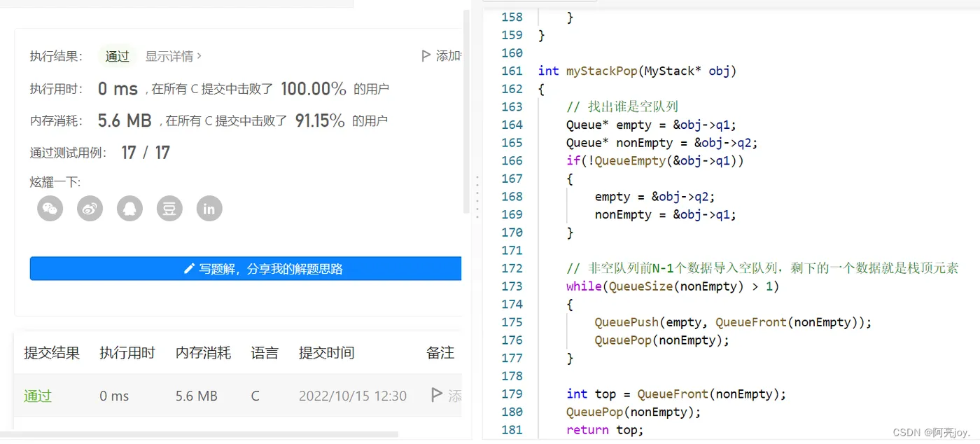Click the int top = QueueFront(nonEmpty); line
The width and height of the screenshot is (980, 444).
(x=676, y=394)
